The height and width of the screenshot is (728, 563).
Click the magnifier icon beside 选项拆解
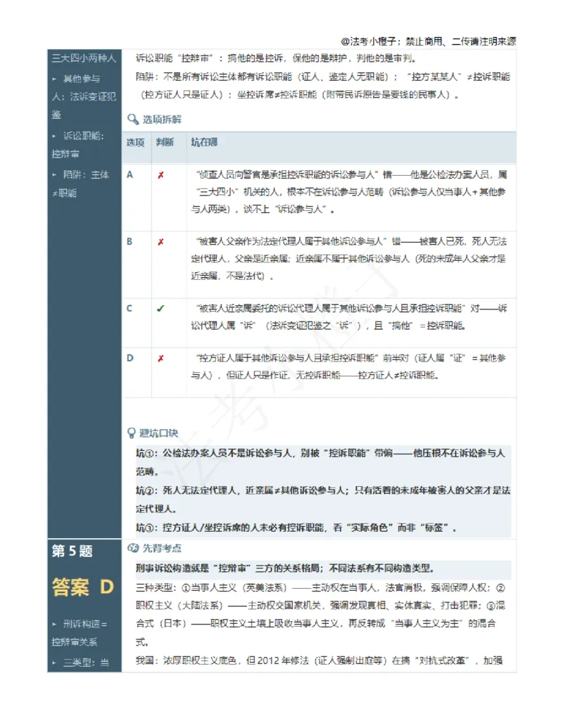133,120
